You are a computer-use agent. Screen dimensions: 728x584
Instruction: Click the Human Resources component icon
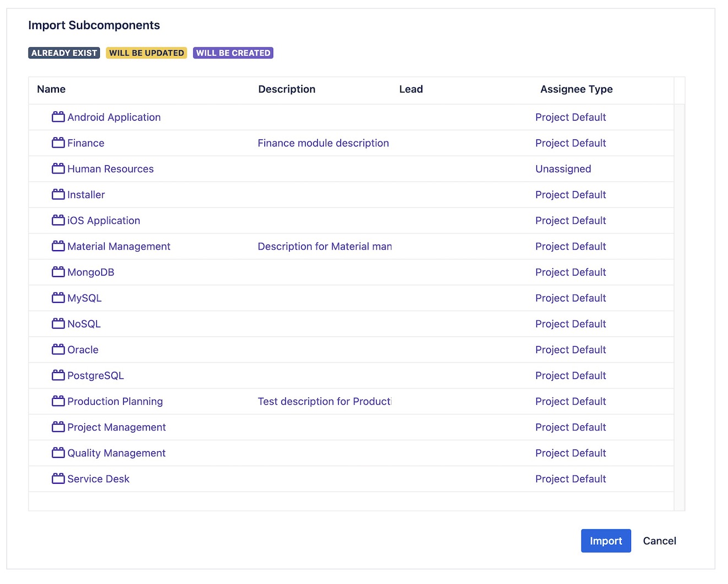pyautogui.click(x=58, y=169)
